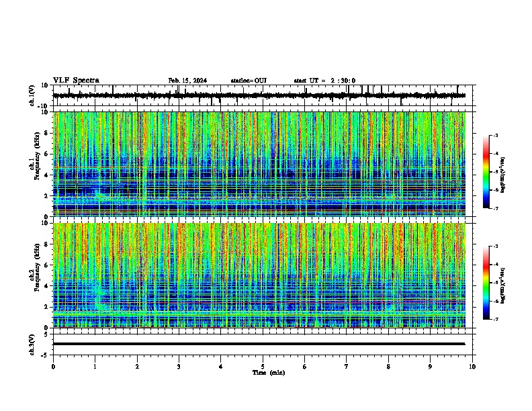Click time axis tick label "7"
The height and width of the screenshot is (411, 532).
tap(347, 367)
